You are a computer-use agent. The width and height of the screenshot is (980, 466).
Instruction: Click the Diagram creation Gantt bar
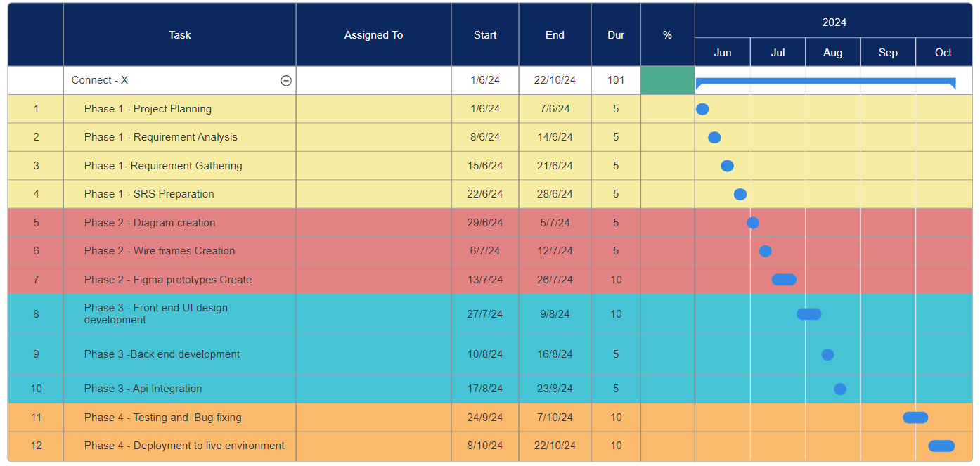pyautogui.click(x=752, y=223)
